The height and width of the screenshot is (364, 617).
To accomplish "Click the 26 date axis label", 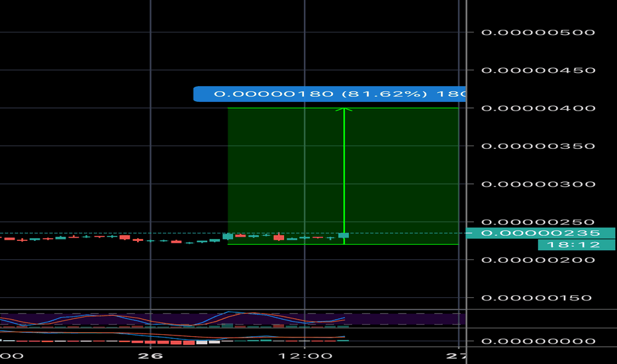I will coord(150,356).
